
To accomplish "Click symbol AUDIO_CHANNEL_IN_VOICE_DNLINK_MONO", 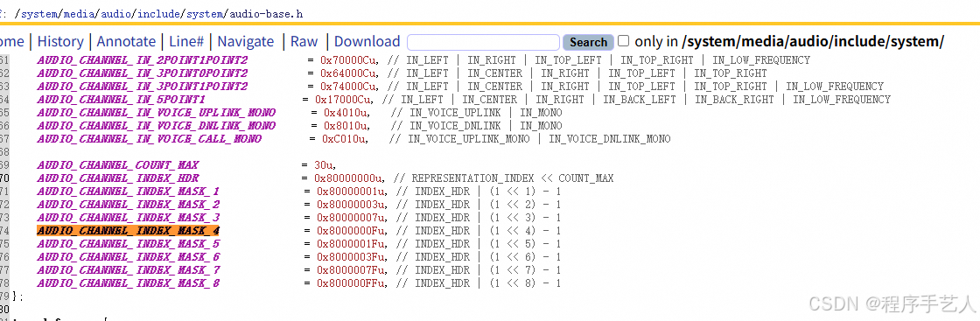I will point(157,126).
